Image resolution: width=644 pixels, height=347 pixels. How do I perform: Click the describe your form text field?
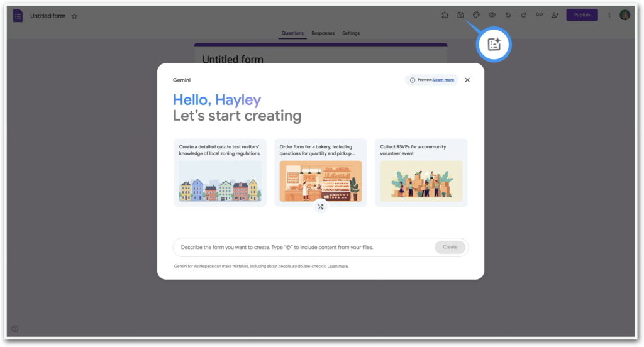coord(302,247)
